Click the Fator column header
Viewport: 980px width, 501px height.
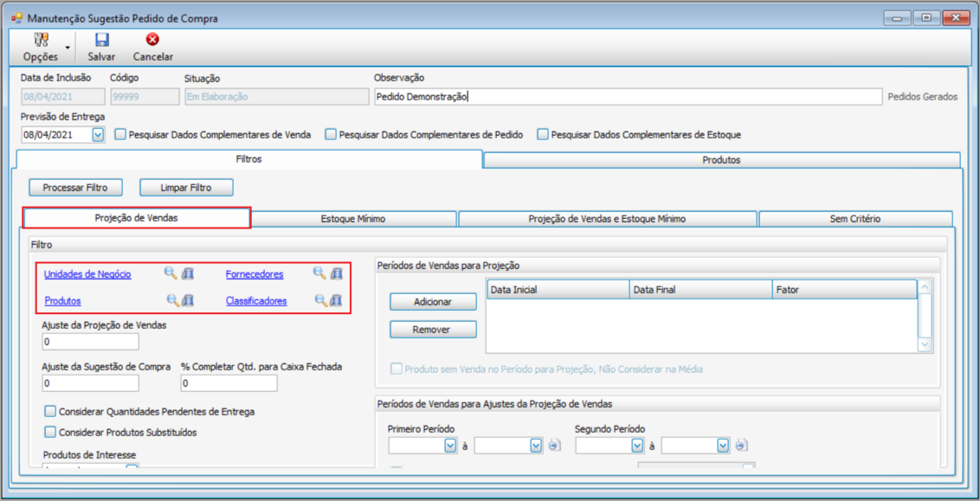pos(844,290)
